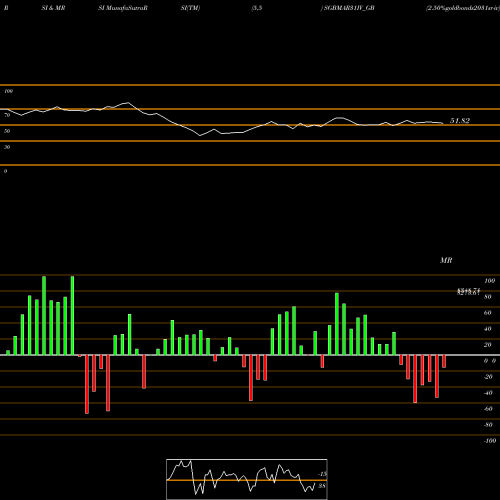Viewport: 500px width, 500px height.
Task: Click the RSI axis label 30
Action: [7, 147]
